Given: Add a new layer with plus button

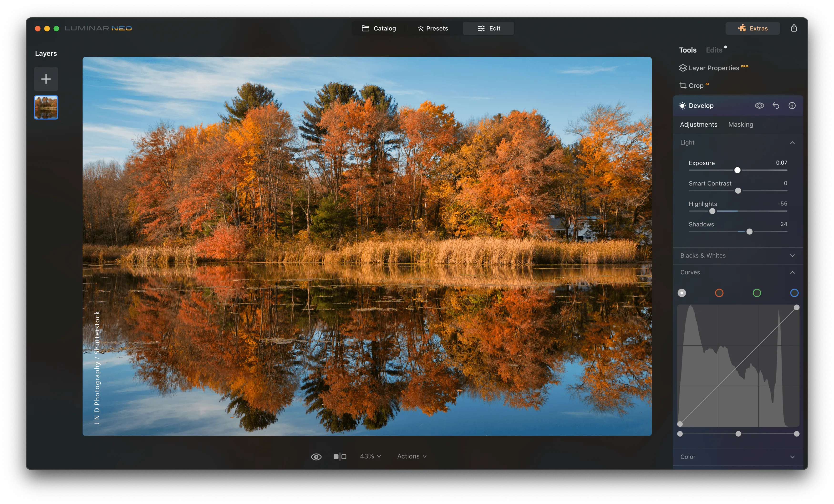Looking at the screenshot, I should pyautogui.click(x=46, y=79).
